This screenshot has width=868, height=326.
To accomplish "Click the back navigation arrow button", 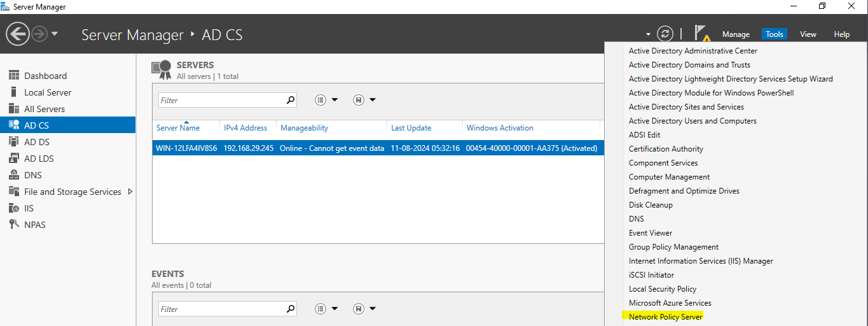I will pyautogui.click(x=18, y=34).
